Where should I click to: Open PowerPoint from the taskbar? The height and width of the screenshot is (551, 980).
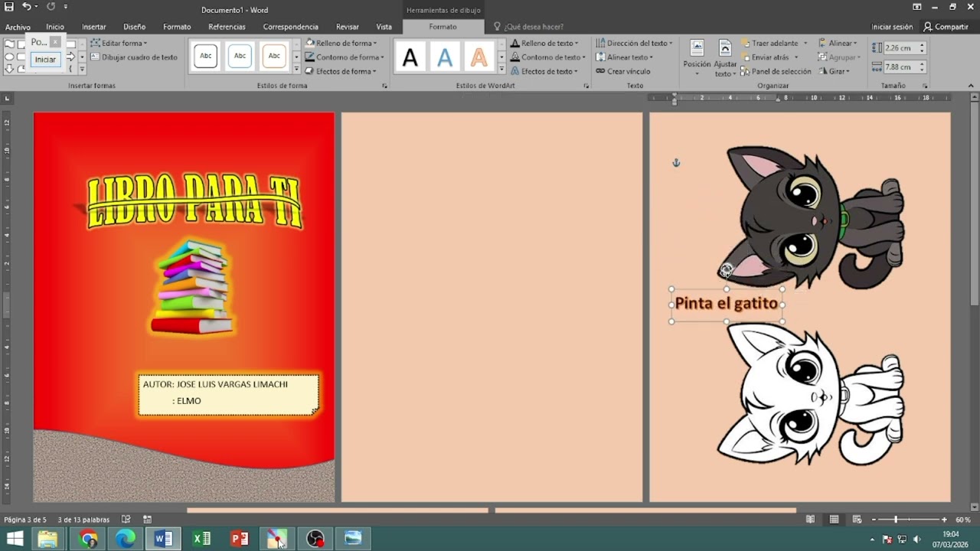tap(240, 539)
